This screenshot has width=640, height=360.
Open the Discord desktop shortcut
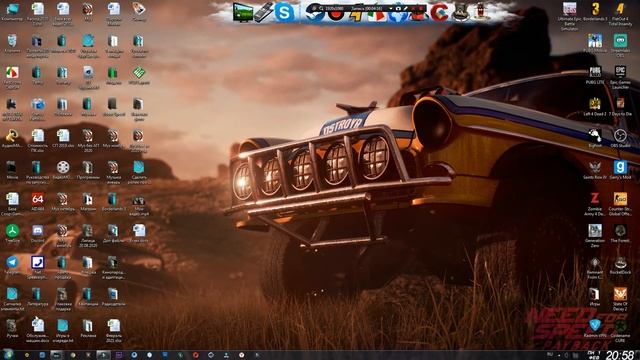38,234
